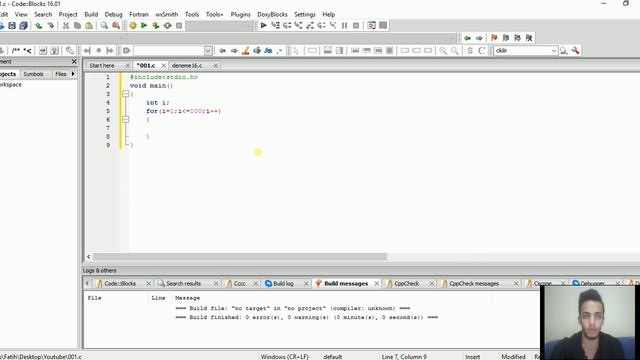Click the wrench options icon beside search box
This screenshot has width=640, height=360.
click(576, 51)
